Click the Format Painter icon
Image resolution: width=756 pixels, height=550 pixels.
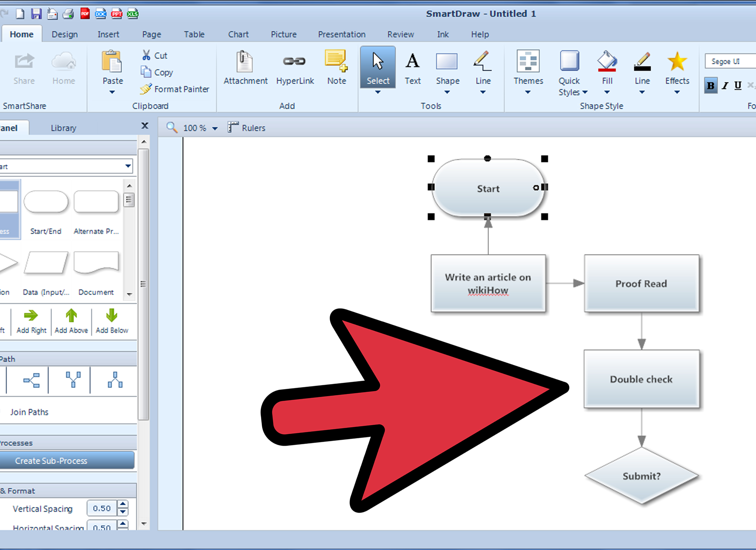(x=146, y=89)
